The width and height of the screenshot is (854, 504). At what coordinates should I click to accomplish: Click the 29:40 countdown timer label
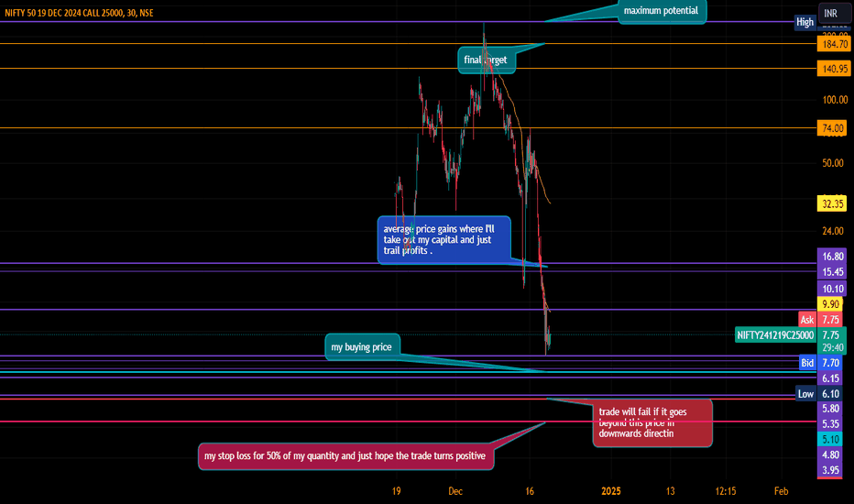click(833, 347)
